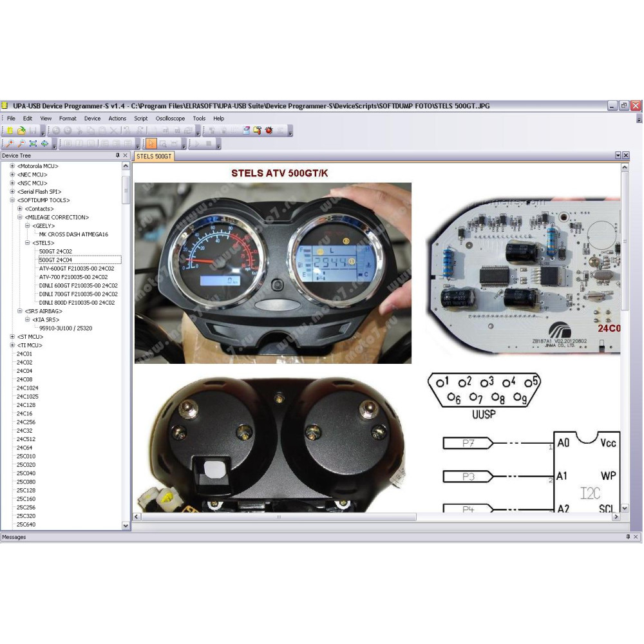The height and width of the screenshot is (644, 644).
Task: Click the Zoom In magnifier icon
Action: point(10,144)
